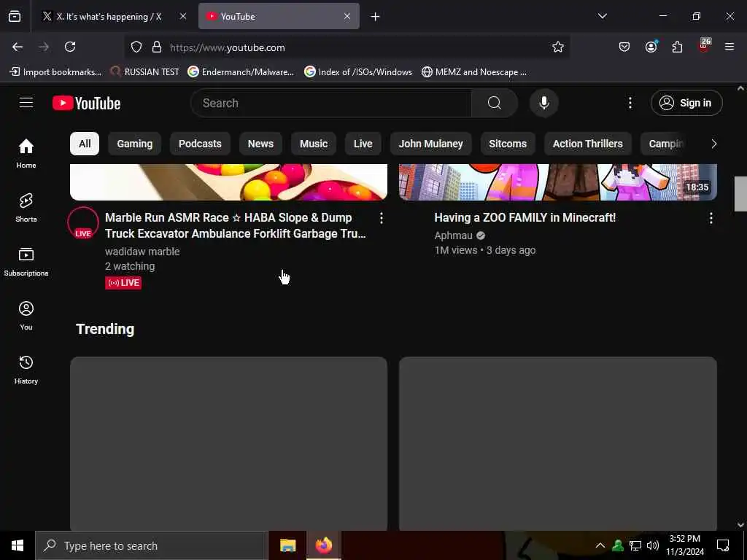Viewport: 747px width, 560px height.
Task: Select the Music chip
Action: [x=314, y=144]
